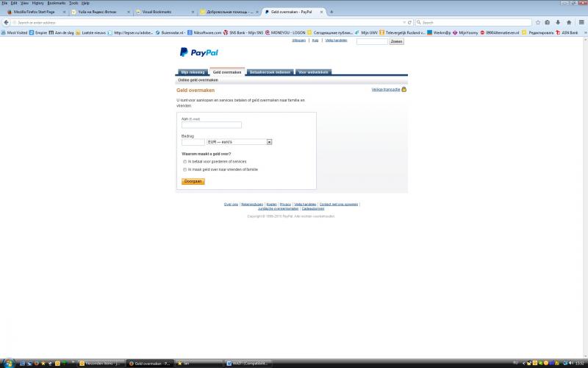
Task: Close the Geld overmaken - PayPal tab
Action: 321,12
